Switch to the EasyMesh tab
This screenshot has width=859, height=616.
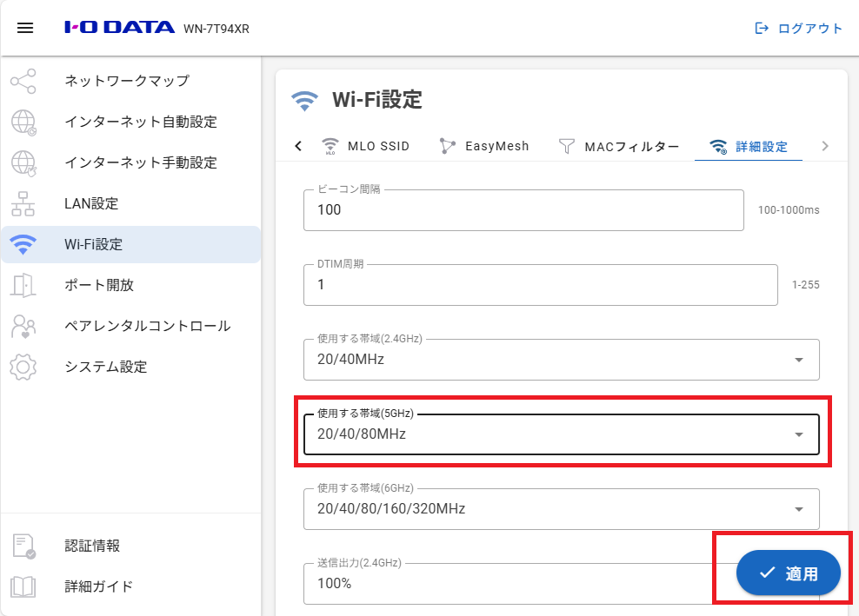click(x=484, y=146)
